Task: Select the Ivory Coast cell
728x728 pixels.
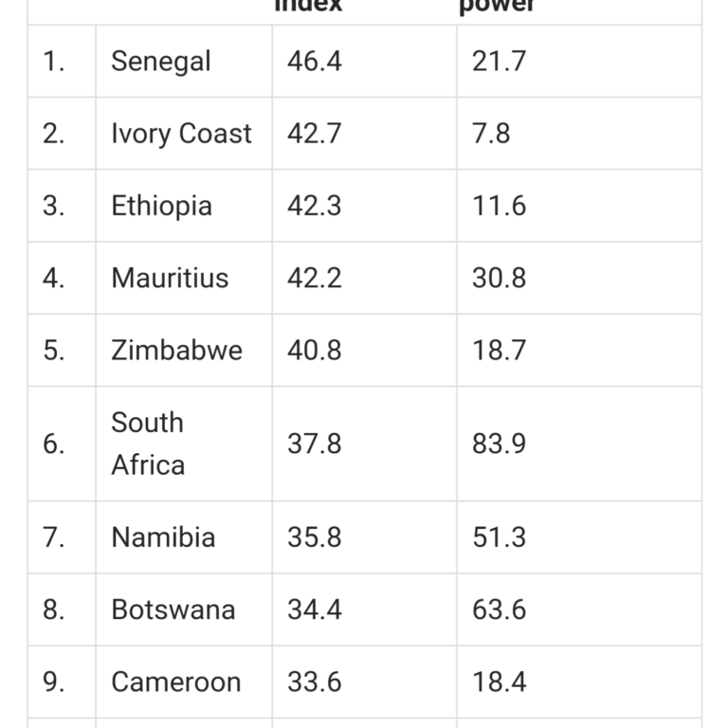Action: (x=181, y=134)
